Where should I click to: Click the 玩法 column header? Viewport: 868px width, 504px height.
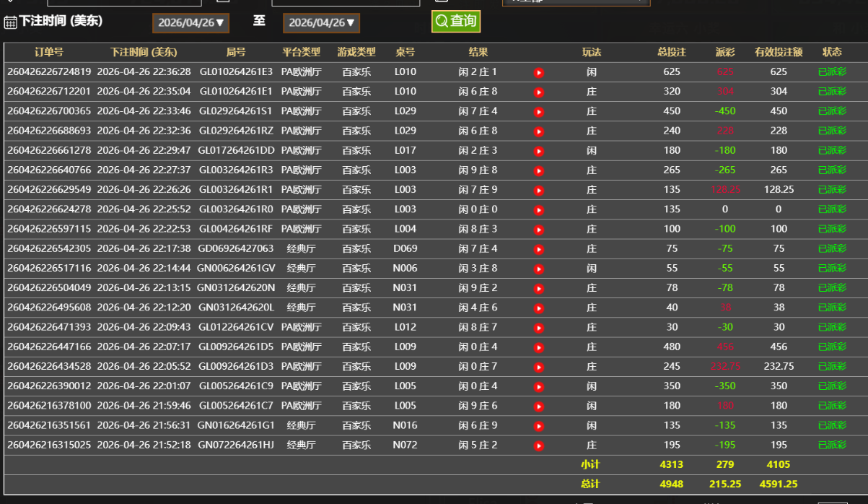(x=592, y=52)
